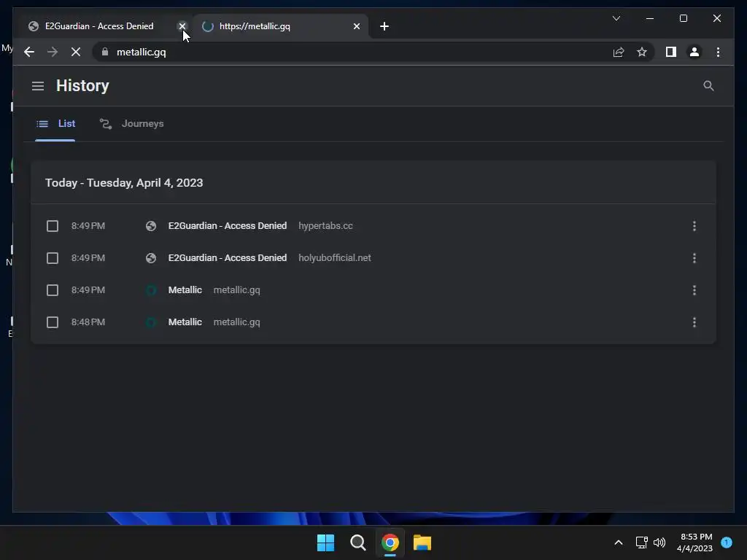Viewport: 747px width, 560px height.
Task: Click the hypertabs.cc domain text
Action: [x=325, y=226]
